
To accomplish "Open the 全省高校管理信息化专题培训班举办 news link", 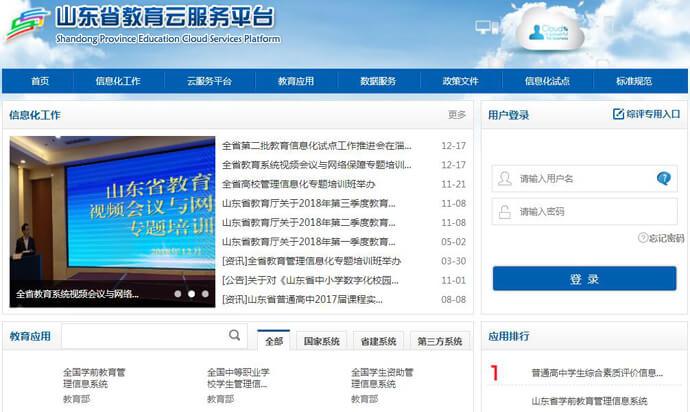I will tap(298, 184).
